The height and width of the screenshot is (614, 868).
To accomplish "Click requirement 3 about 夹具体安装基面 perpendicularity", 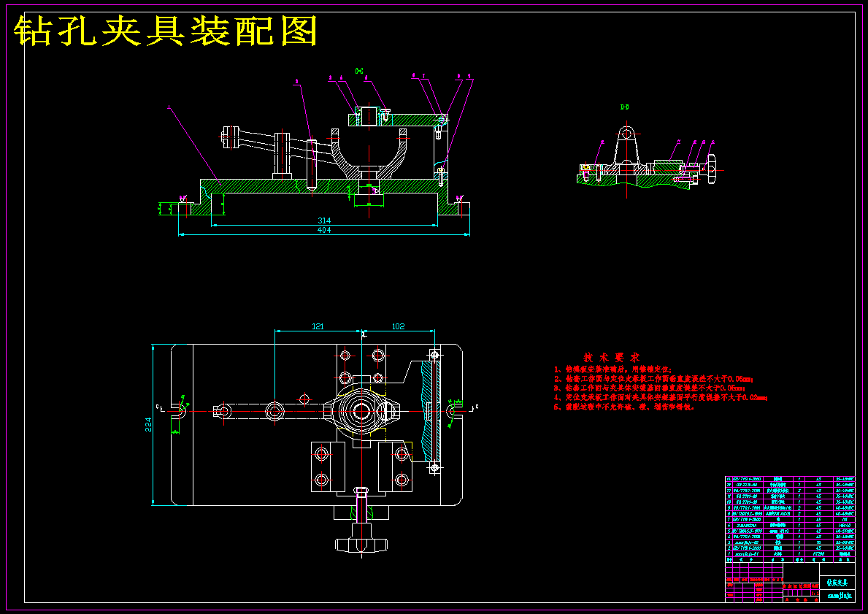I will click(650, 388).
